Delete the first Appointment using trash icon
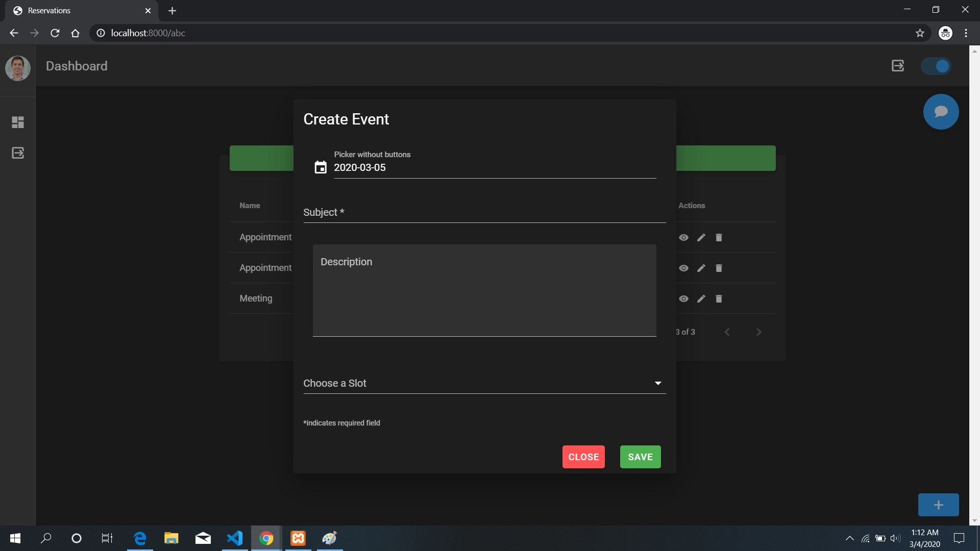 coord(719,237)
